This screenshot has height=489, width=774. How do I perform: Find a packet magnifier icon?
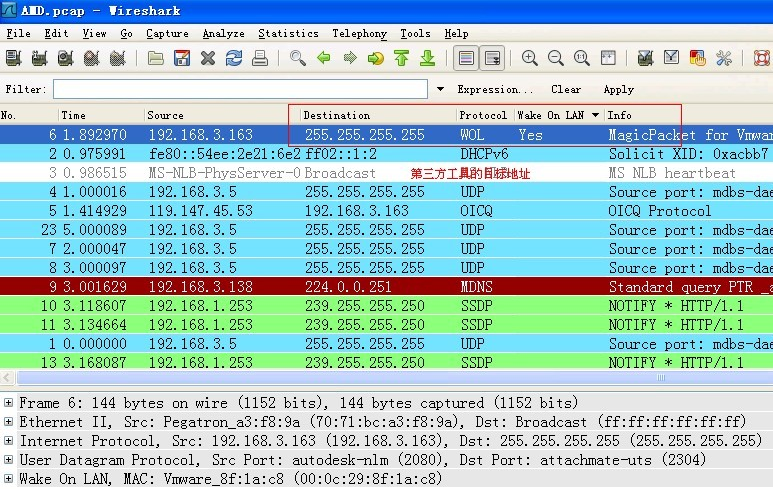pyautogui.click(x=297, y=58)
